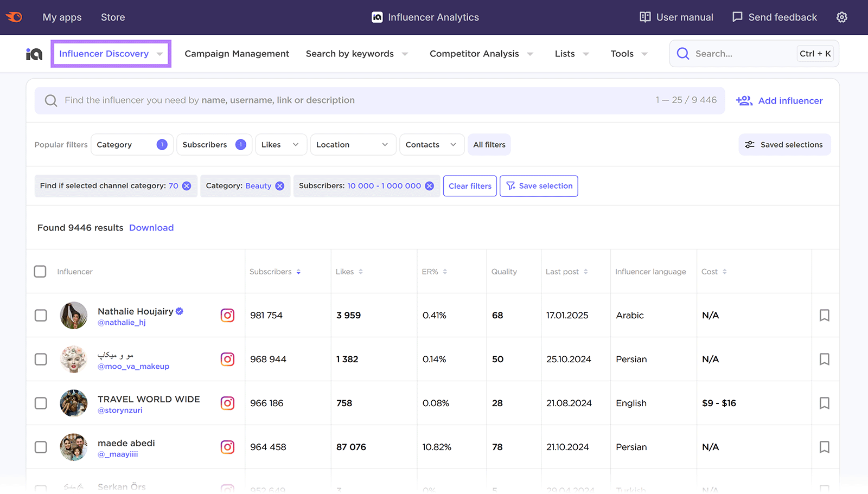
Task: Open the Likes filter dropdown
Action: (x=280, y=144)
